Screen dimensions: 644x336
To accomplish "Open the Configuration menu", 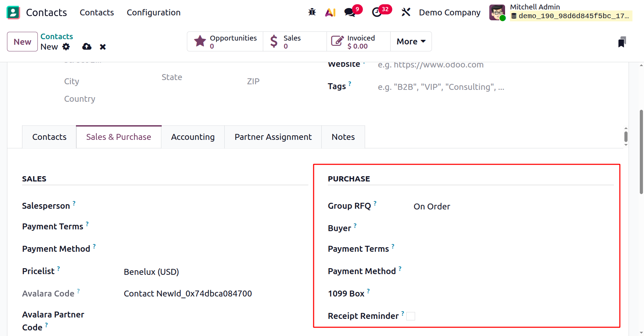I will click(153, 13).
